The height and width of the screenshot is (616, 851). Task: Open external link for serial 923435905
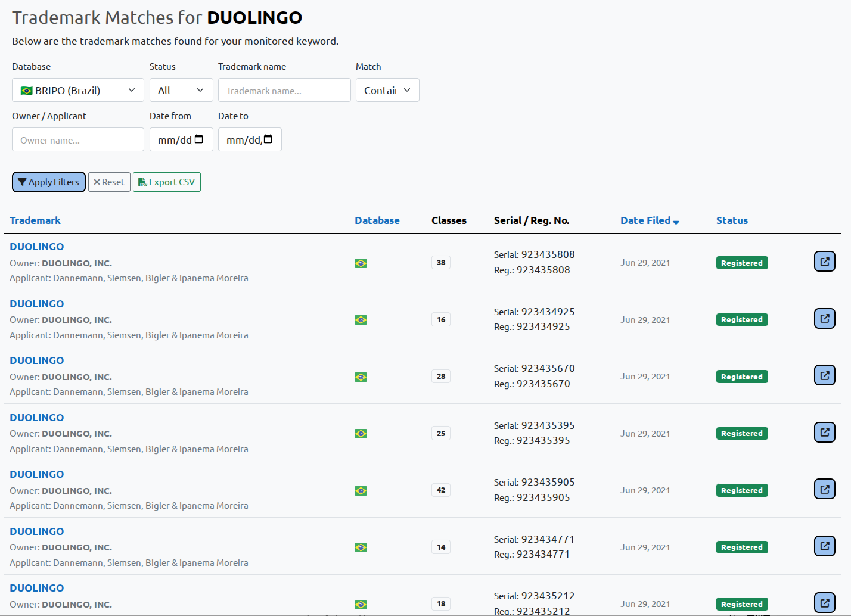coord(824,489)
